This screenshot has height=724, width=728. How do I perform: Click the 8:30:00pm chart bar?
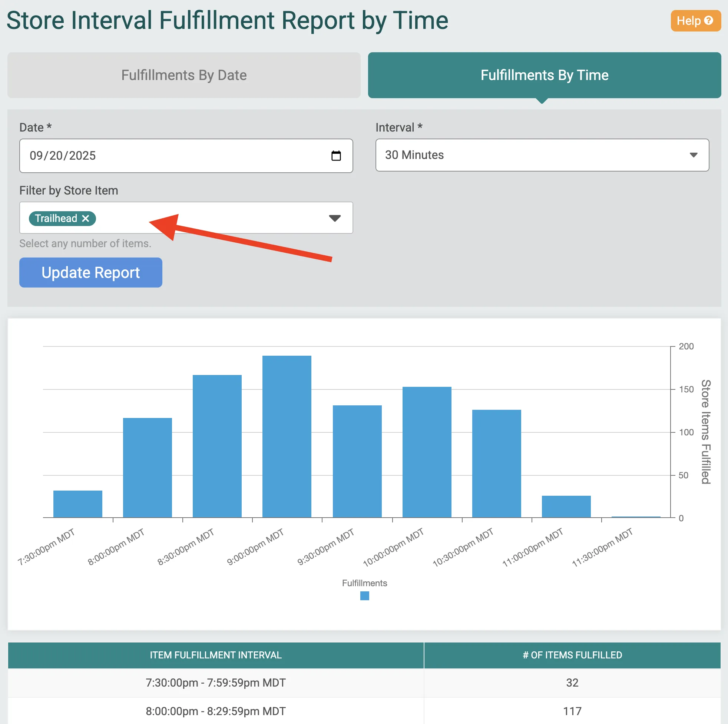pyautogui.click(x=217, y=446)
